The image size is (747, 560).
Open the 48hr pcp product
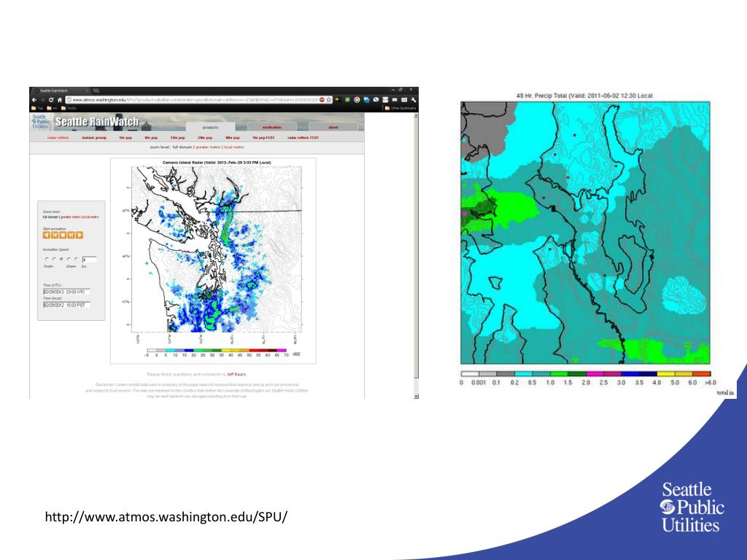(233, 138)
